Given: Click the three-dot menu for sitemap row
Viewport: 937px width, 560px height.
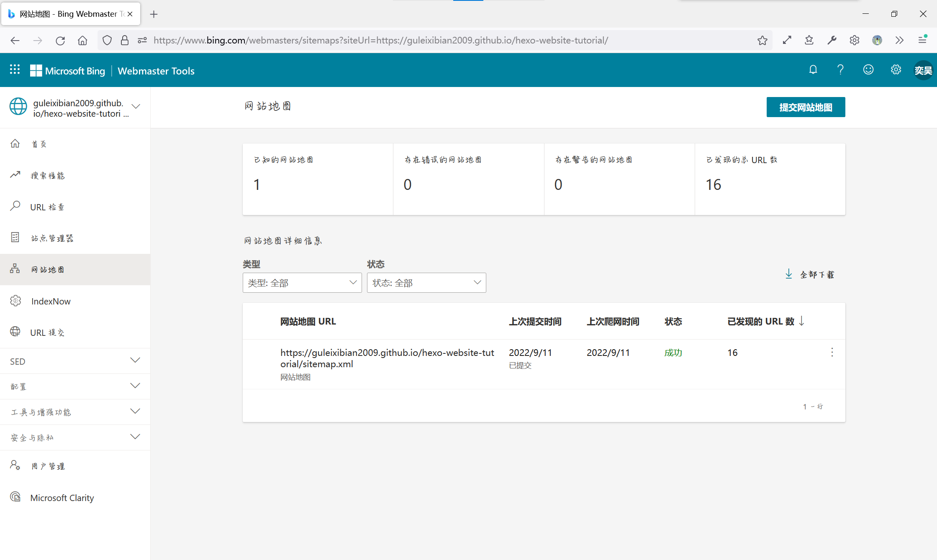Looking at the screenshot, I should 832,353.
